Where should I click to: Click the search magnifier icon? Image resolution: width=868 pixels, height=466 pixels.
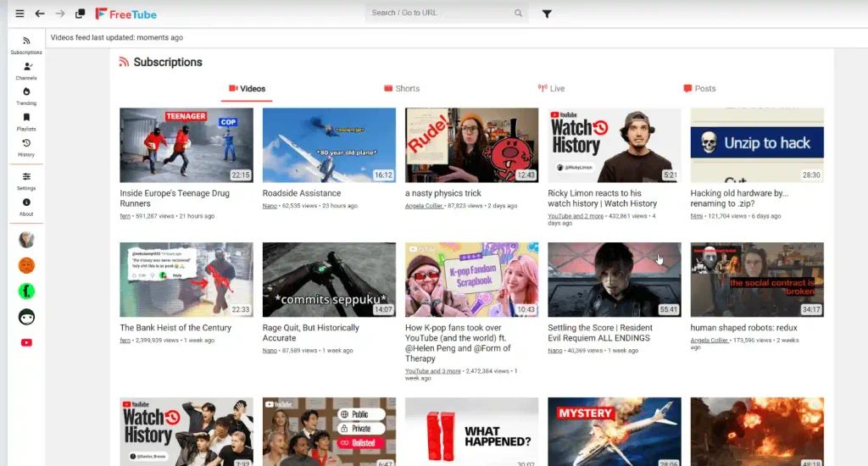tap(518, 13)
